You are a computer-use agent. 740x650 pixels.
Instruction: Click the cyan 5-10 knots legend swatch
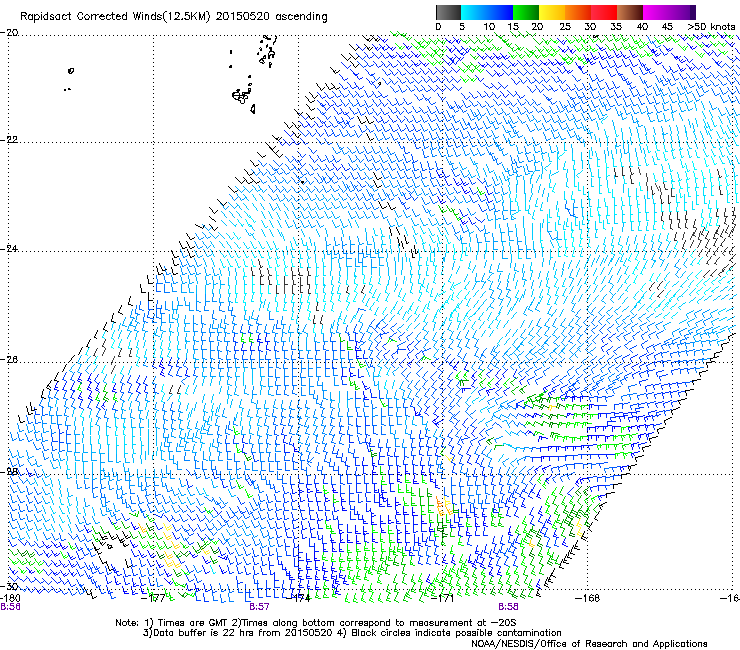point(474,12)
